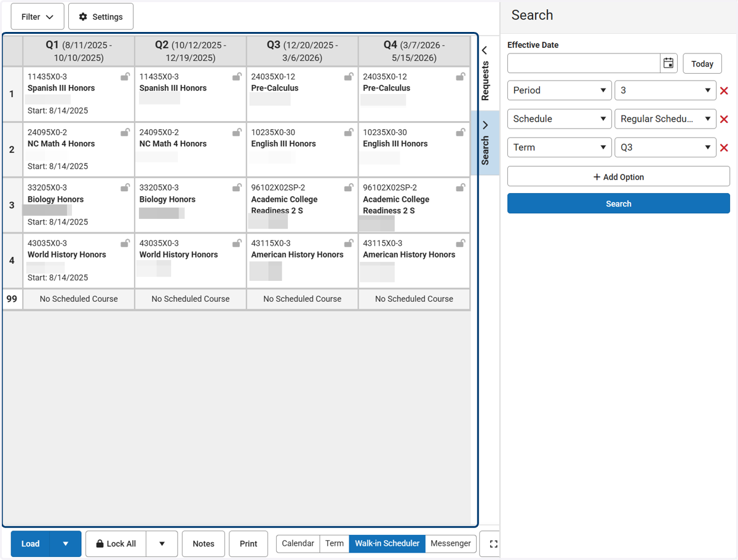This screenshot has height=560, width=738.
Task: Click the Load button
Action: (x=31, y=544)
